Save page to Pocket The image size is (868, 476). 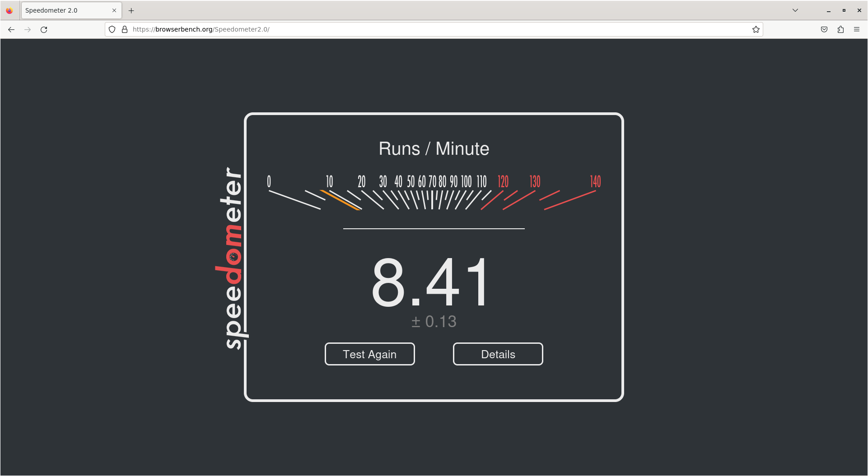tap(824, 29)
